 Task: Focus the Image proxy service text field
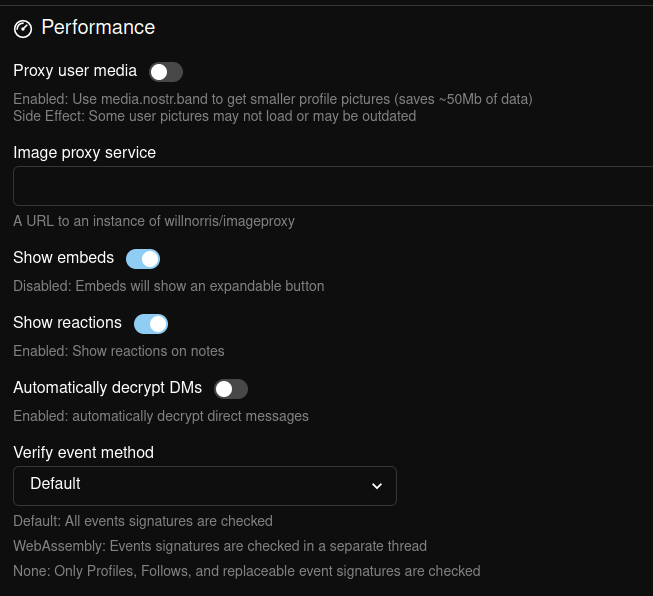click(x=332, y=186)
